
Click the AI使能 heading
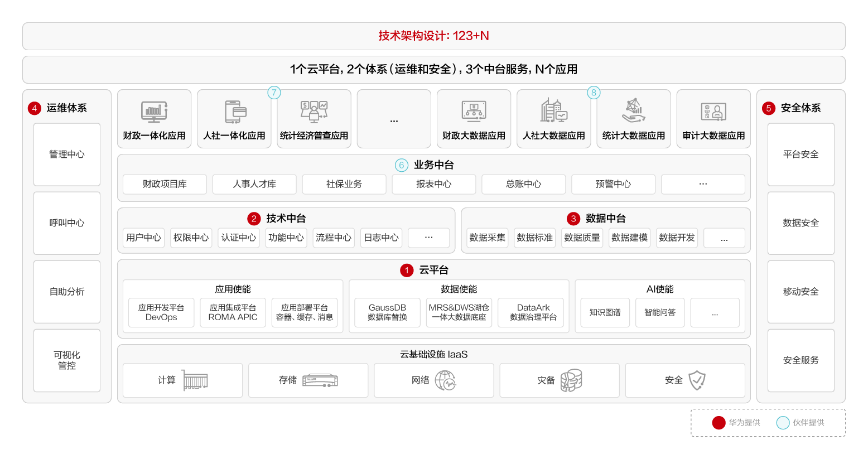[x=660, y=289]
